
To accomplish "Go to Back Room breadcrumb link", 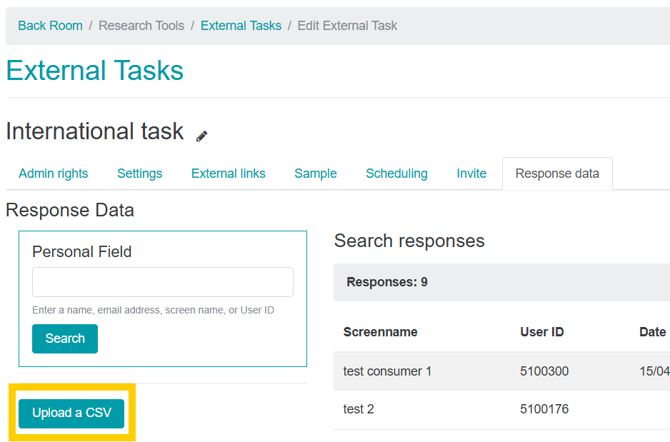I will tap(50, 26).
